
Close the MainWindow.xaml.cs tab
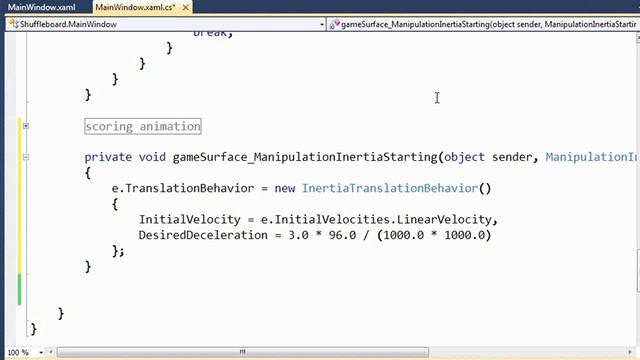[186, 7]
